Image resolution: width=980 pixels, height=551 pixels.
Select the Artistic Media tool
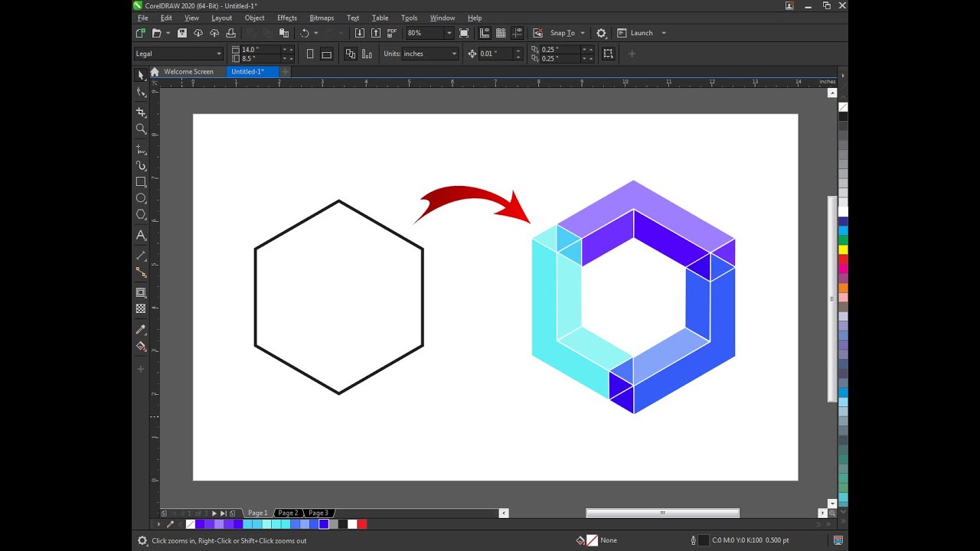point(141,165)
